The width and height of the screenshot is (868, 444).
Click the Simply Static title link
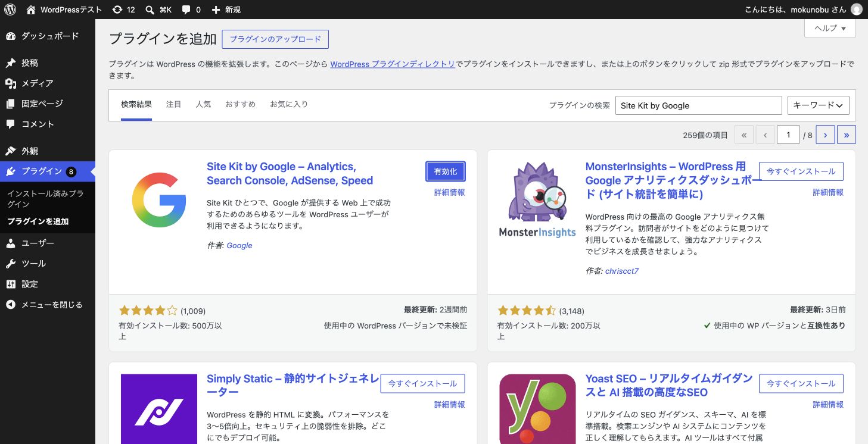(293, 385)
